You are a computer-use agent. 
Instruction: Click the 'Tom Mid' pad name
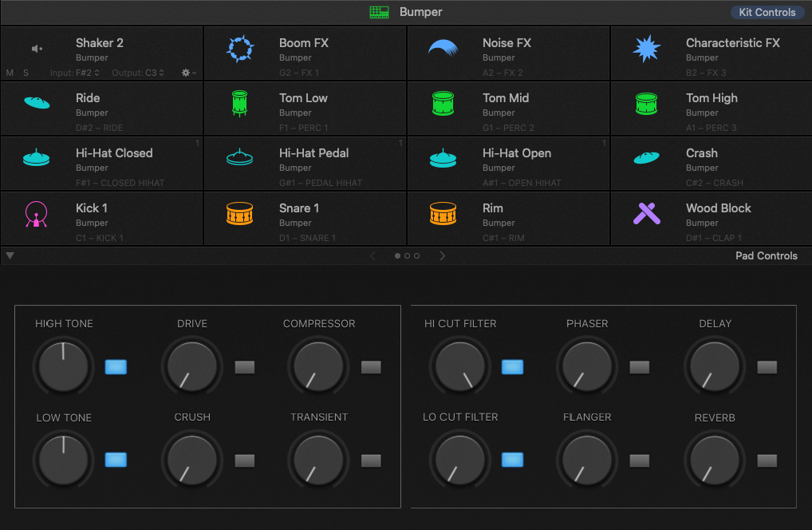[506, 98]
